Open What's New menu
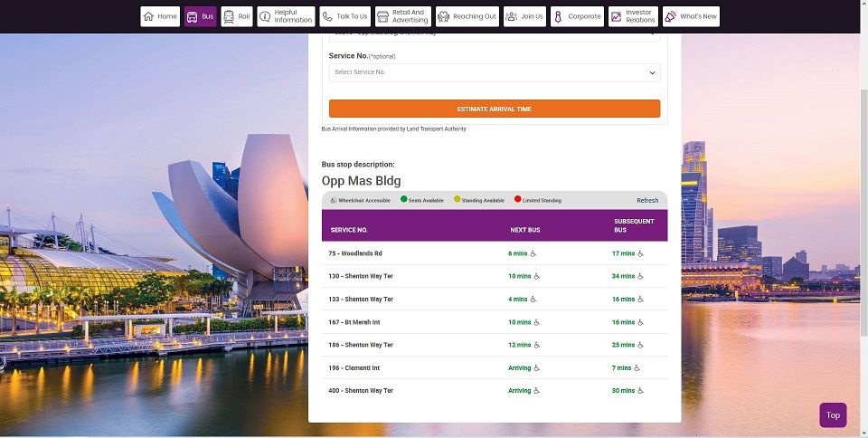 [x=692, y=16]
